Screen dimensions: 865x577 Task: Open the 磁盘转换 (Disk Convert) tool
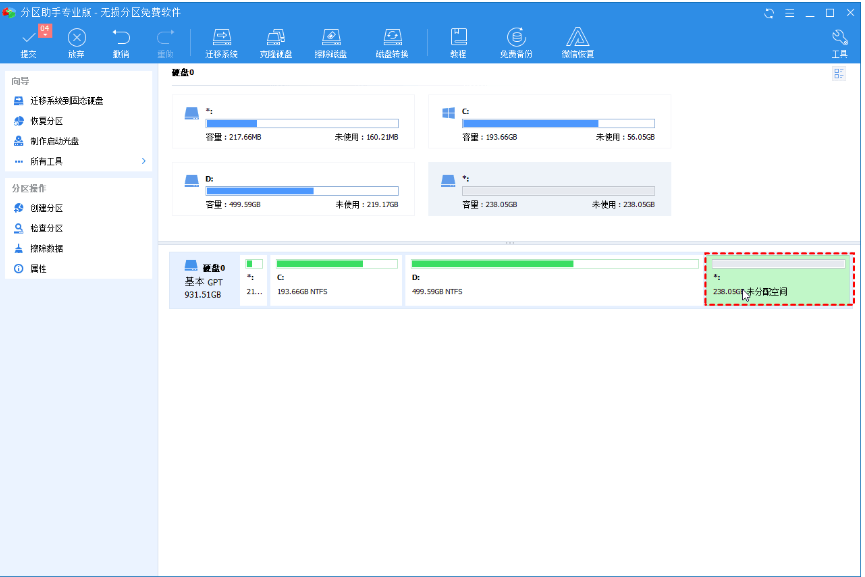click(391, 40)
